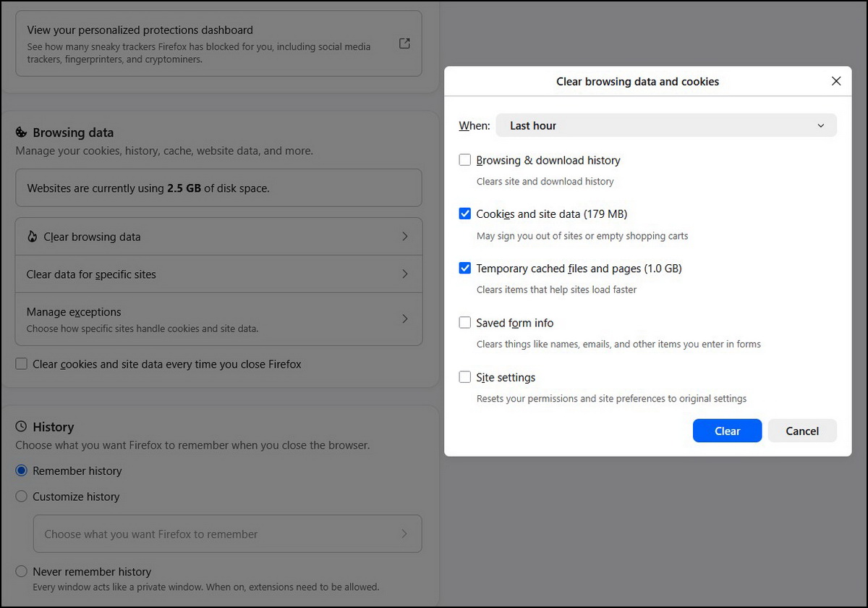Expand the Clear browsing data chevron
The width and height of the screenshot is (868, 608).
[405, 237]
